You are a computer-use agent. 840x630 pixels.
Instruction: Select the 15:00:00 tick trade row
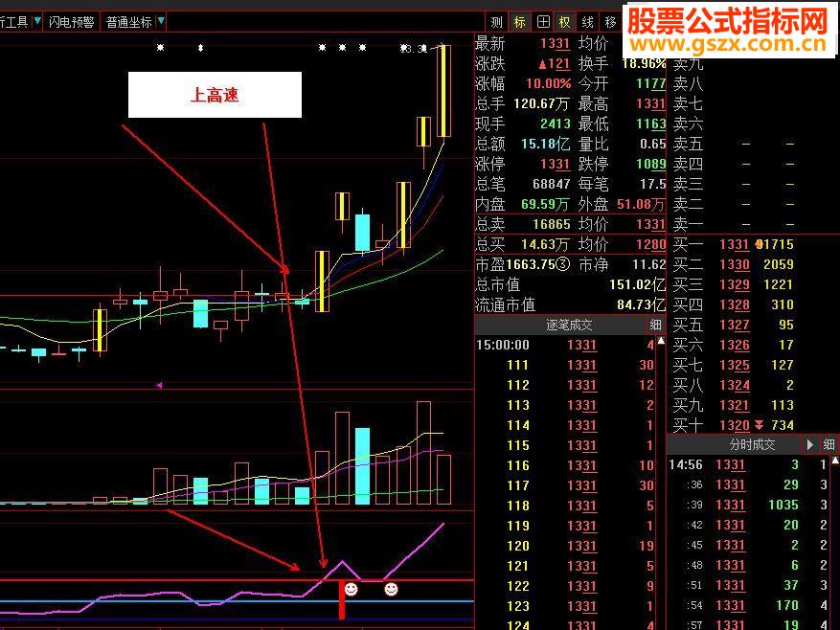point(566,345)
